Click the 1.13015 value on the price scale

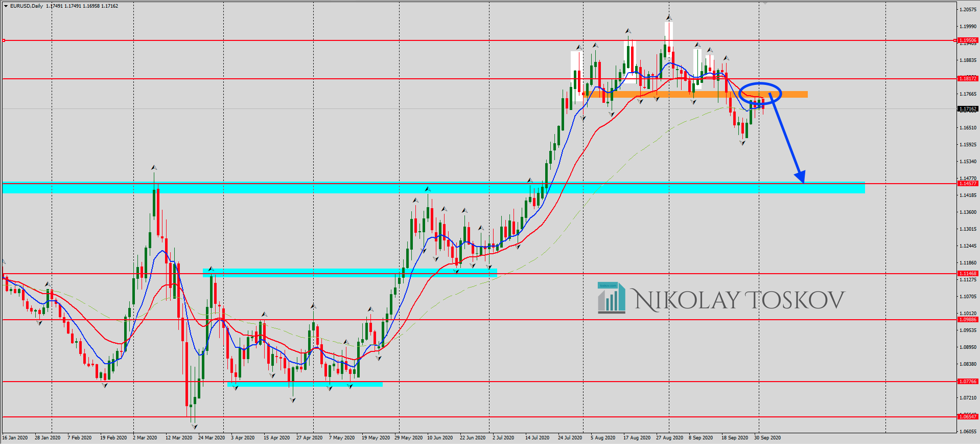pyautogui.click(x=968, y=229)
